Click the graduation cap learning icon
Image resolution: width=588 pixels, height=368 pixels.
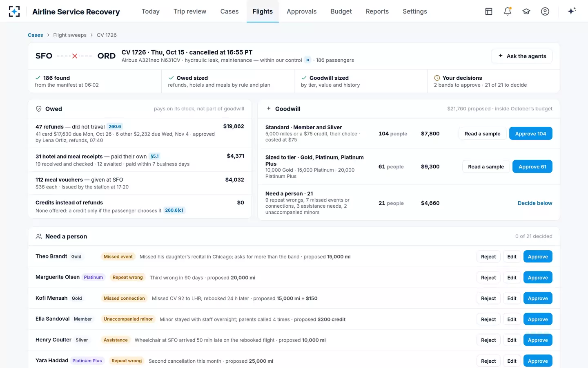click(x=526, y=11)
